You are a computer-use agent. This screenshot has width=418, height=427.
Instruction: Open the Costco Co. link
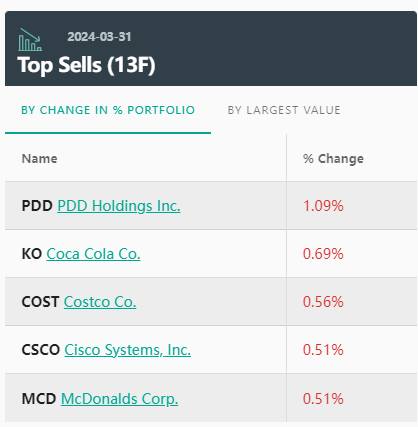pyautogui.click(x=100, y=302)
